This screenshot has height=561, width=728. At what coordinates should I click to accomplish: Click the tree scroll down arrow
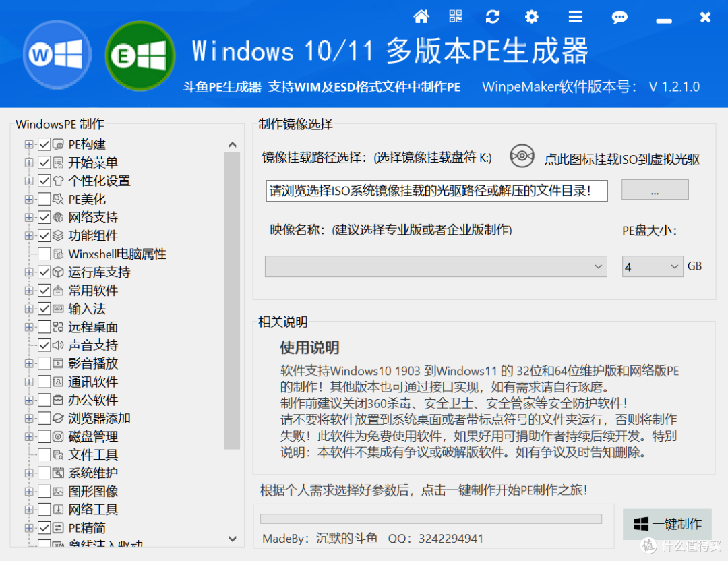[233, 538]
